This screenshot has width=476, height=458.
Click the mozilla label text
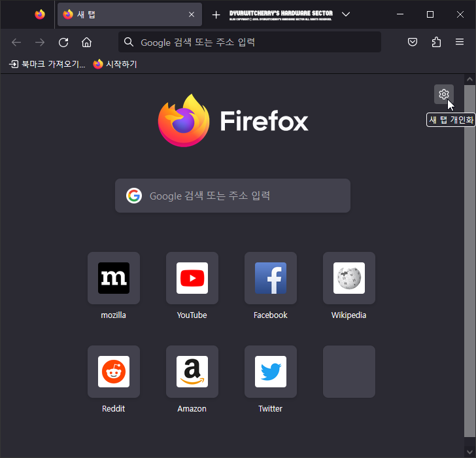click(114, 315)
